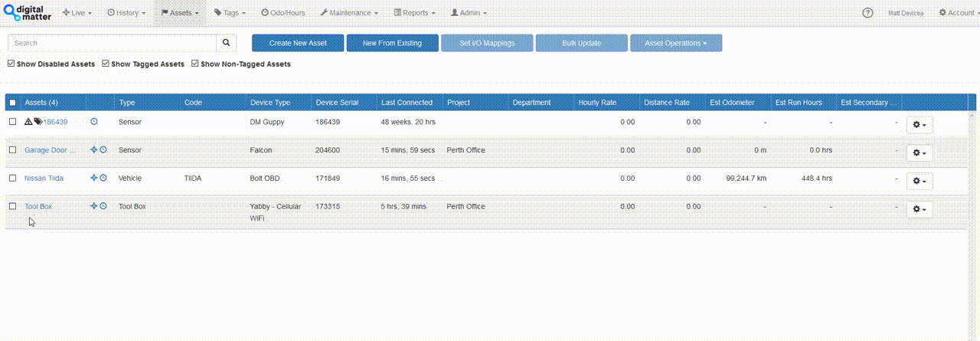Click the tag icon beside asset 186439
980x341 pixels.
coord(38,122)
